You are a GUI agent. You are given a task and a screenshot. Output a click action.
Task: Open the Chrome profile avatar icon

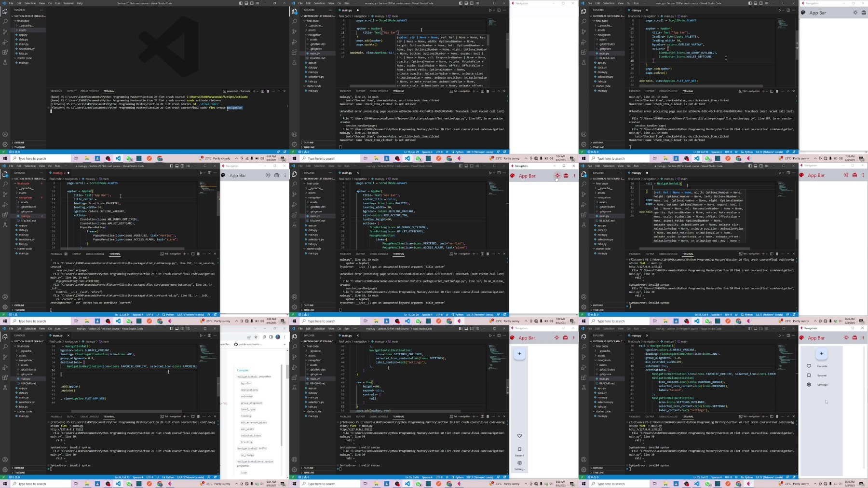[278, 337]
